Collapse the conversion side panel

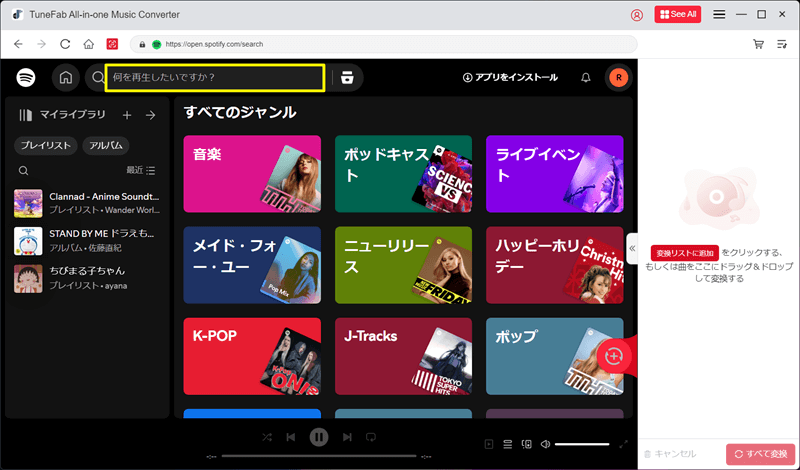point(632,249)
